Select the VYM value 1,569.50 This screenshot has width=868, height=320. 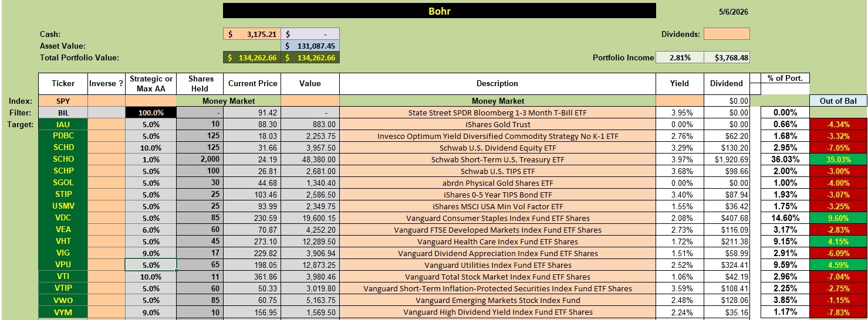pos(310,312)
